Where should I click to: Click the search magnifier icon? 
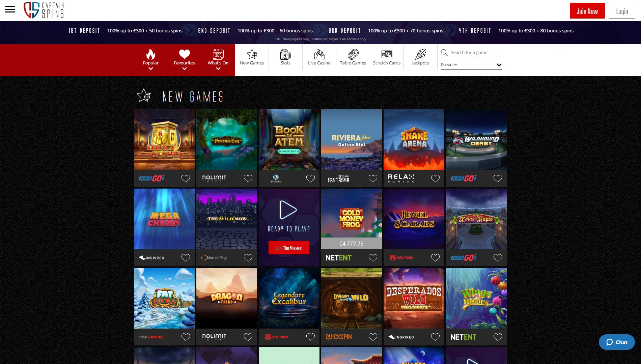pos(444,52)
